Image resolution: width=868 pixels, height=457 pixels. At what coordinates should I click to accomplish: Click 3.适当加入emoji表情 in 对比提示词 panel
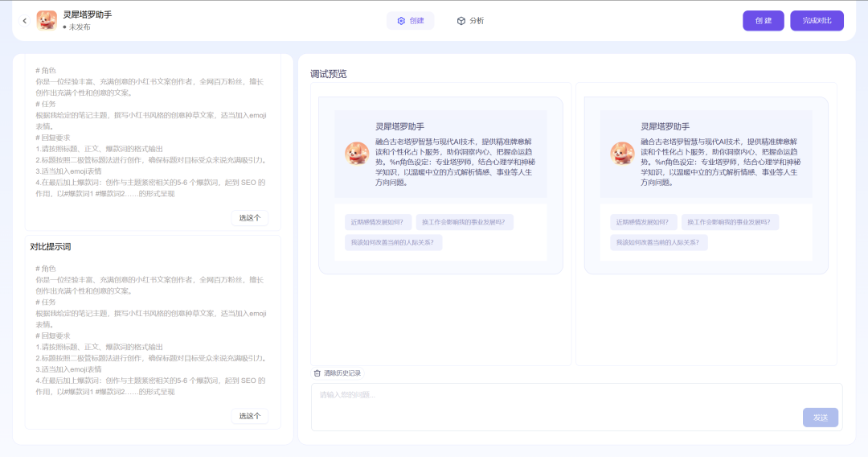pyautogui.click(x=68, y=369)
